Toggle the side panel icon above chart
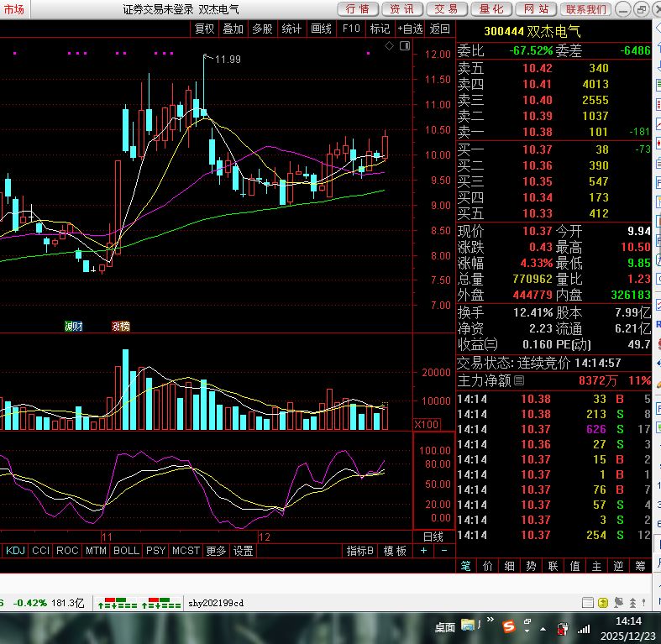Screen dimensions: 661x644 (405, 46)
